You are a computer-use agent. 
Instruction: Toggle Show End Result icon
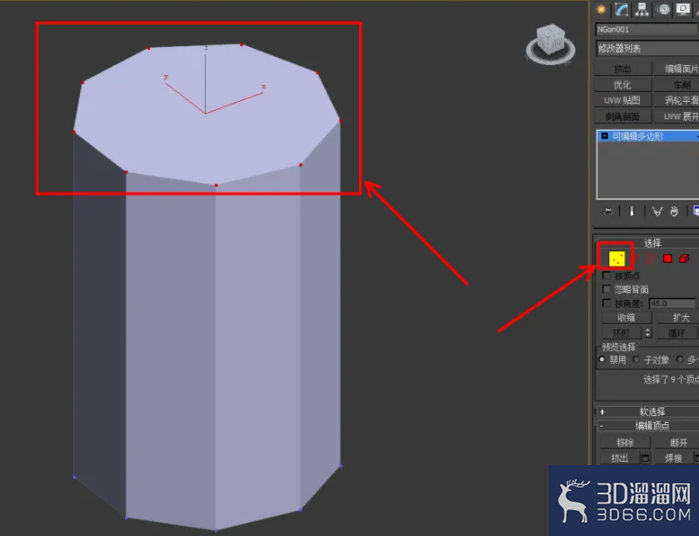631,211
